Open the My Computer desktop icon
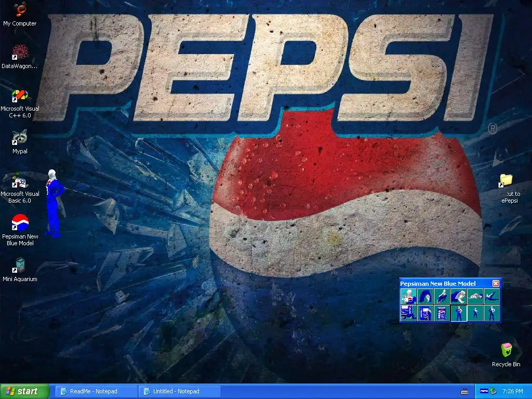 20,14
